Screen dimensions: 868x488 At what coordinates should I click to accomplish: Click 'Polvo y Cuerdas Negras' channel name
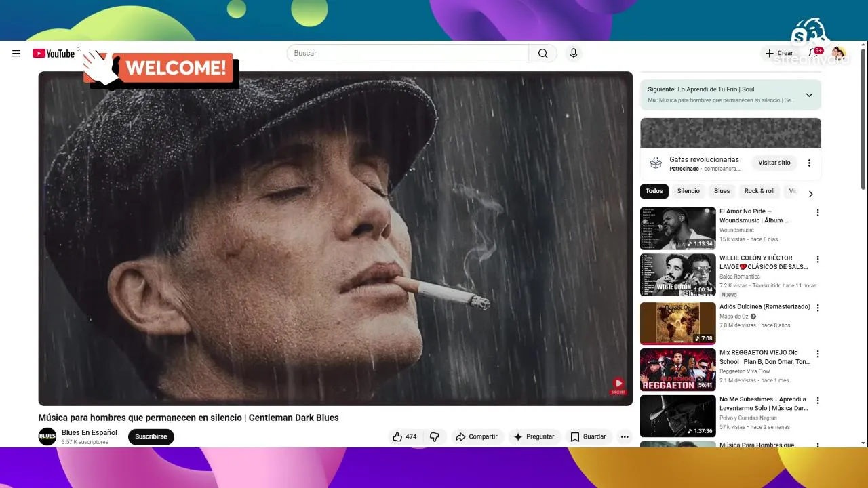pos(748,418)
